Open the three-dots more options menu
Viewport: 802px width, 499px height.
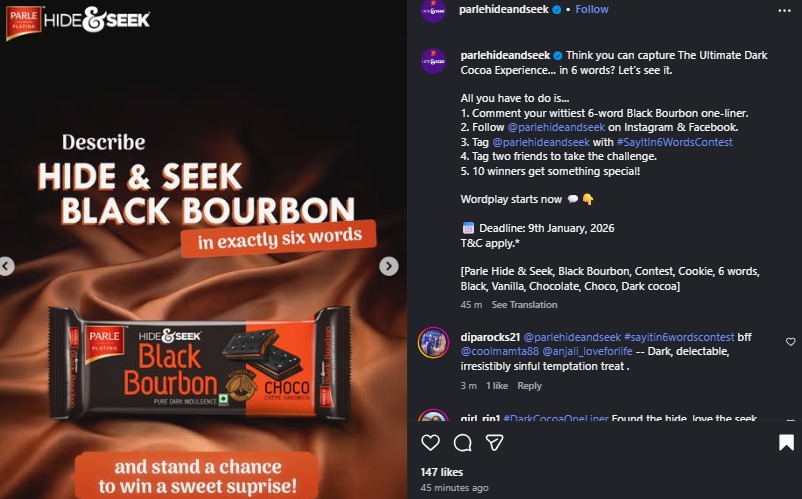click(784, 11)
